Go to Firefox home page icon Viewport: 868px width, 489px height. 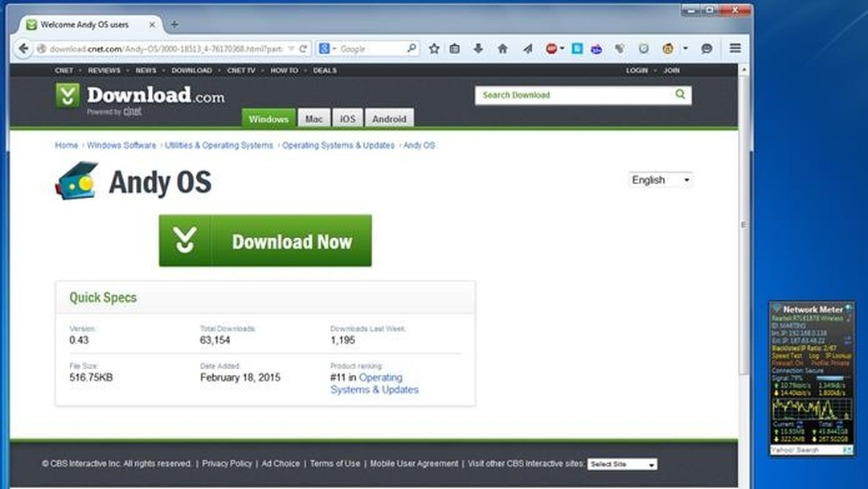502,49
